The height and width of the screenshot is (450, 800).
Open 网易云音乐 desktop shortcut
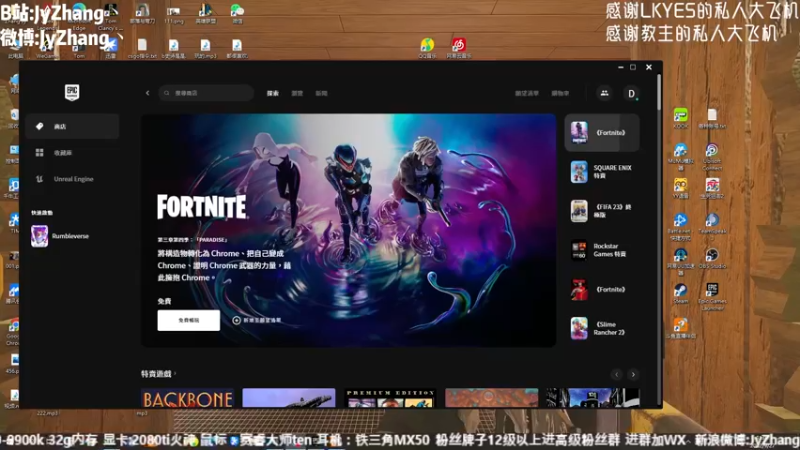[x=459, y=48]
